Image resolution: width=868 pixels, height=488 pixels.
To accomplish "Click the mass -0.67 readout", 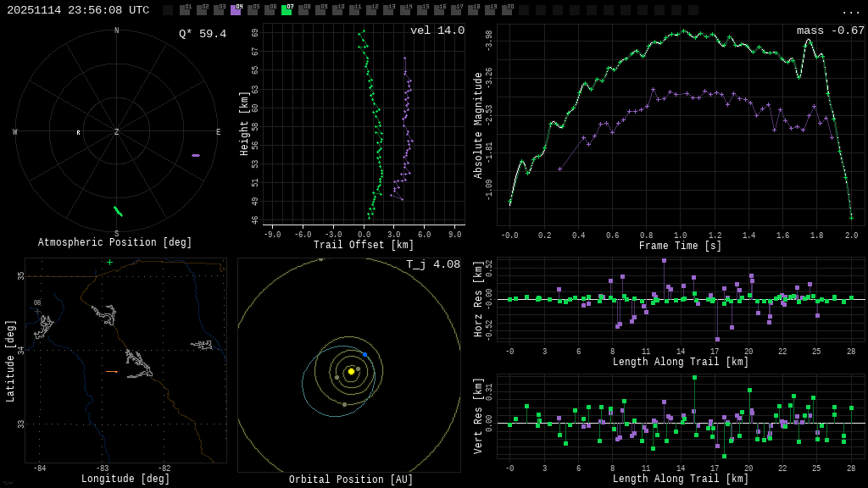I will coord(830,30).
